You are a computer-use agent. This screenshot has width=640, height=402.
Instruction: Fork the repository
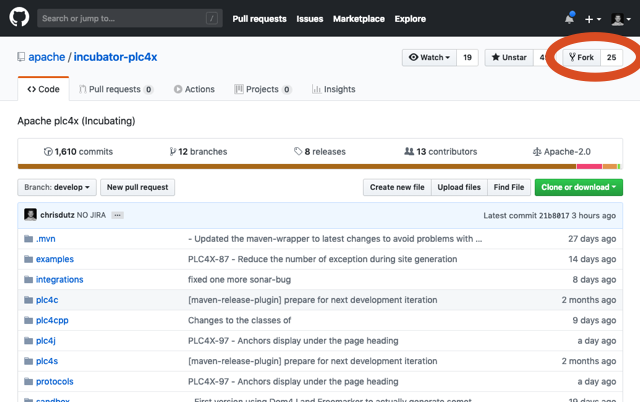pyautogui.click(x=582, y=58)
